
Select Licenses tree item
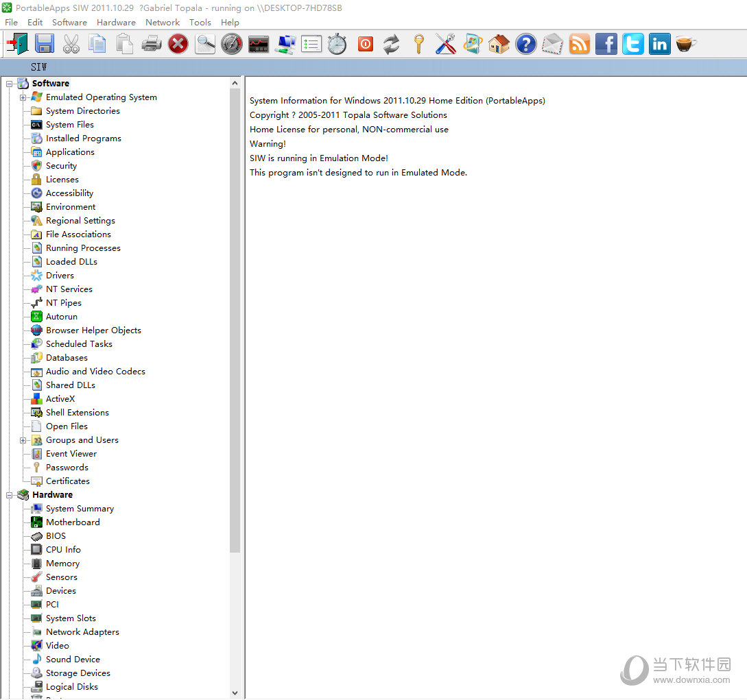point(62,180)
